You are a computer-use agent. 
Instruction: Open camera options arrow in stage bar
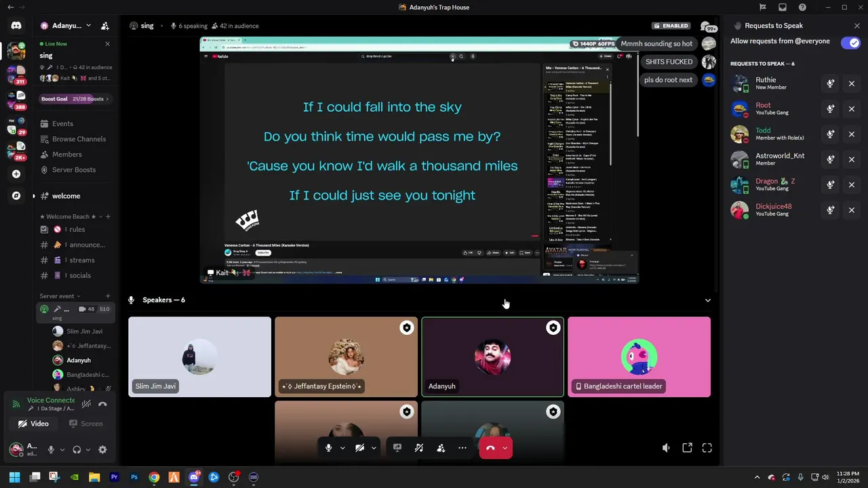[374, 448]
